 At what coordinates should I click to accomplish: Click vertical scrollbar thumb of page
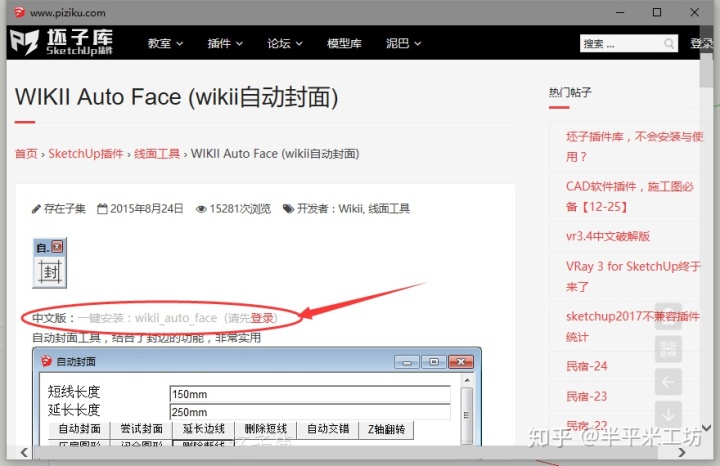(x=706, y=70)
